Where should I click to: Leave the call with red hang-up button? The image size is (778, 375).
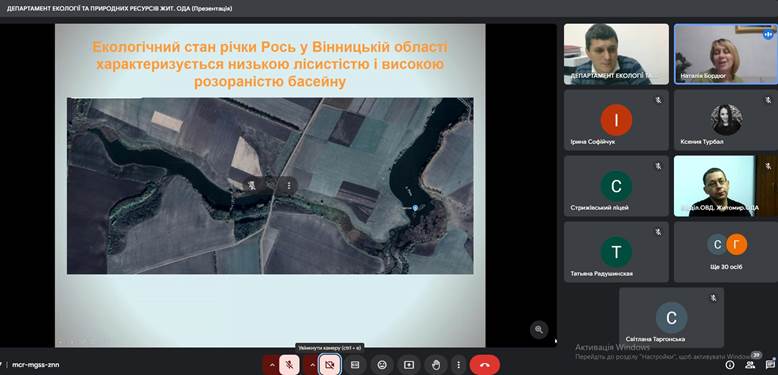click(485, 365)
